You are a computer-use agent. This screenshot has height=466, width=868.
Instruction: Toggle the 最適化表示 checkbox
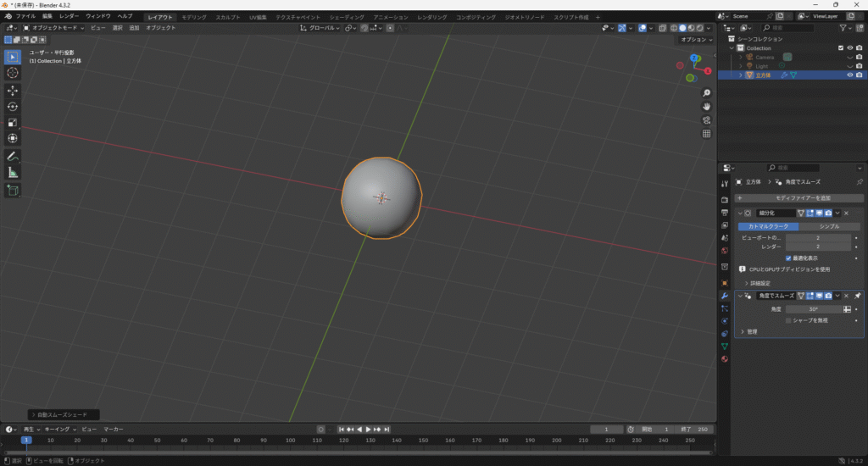tap(788, 258)
